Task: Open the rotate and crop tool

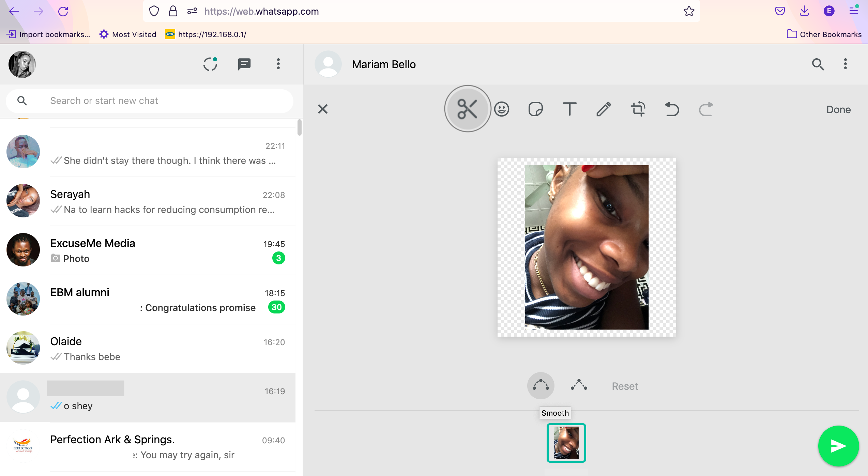Action: click(x=638, y=109)
